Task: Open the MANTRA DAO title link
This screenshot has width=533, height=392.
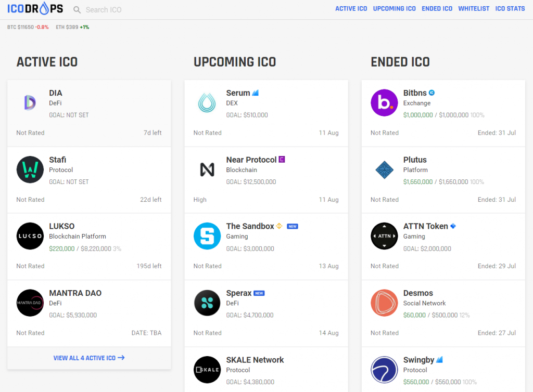Action: pyautogui.click(x=75, y=293)
